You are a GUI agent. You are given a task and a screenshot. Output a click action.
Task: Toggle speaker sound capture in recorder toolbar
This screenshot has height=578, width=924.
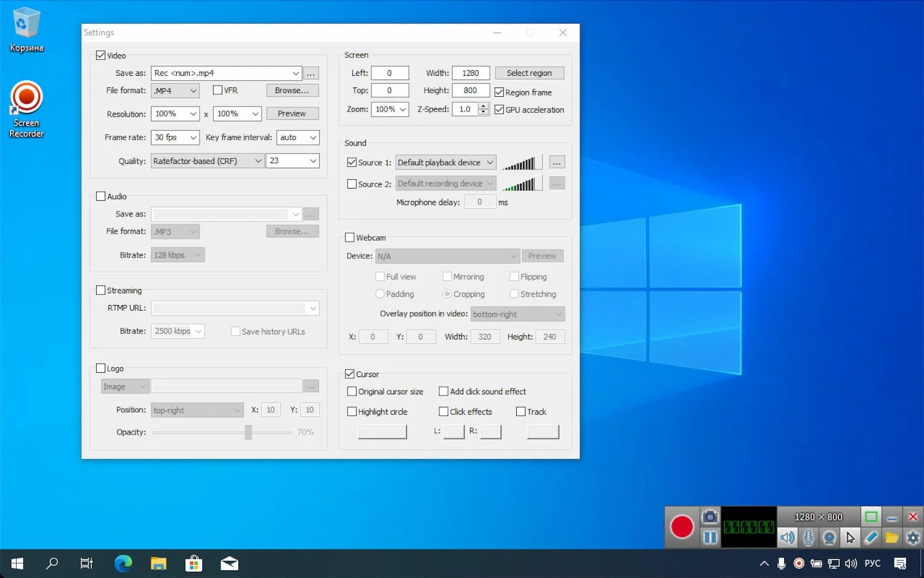(x=787, y=537)
